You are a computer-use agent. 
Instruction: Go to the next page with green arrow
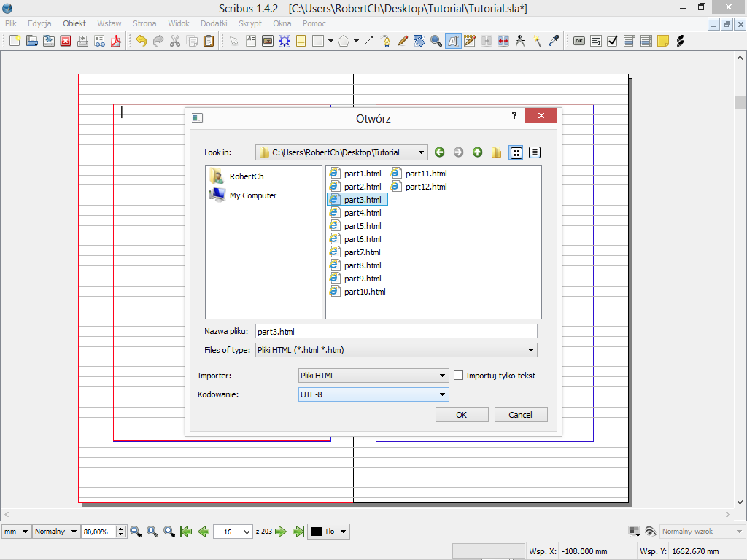(x=280, y=532)
